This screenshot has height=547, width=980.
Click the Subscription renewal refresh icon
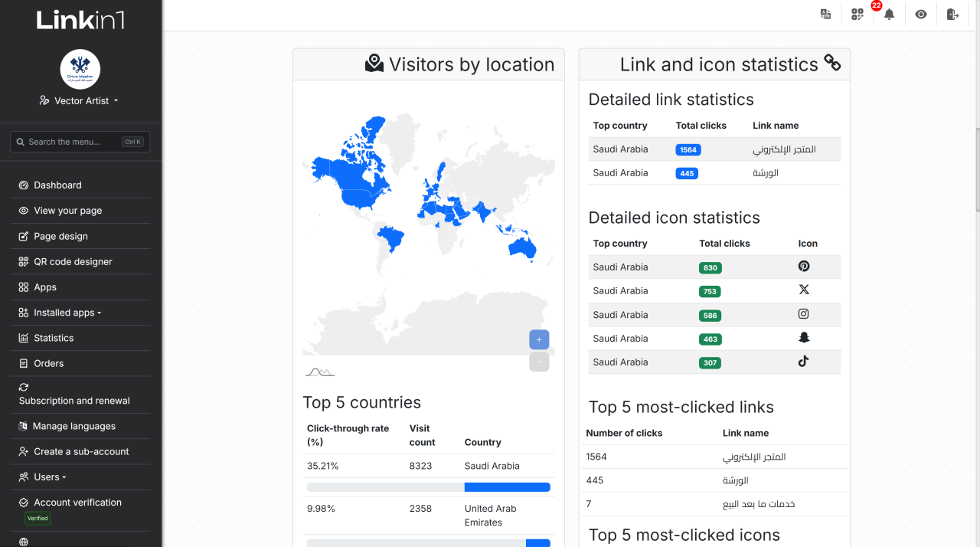(24, 387)
